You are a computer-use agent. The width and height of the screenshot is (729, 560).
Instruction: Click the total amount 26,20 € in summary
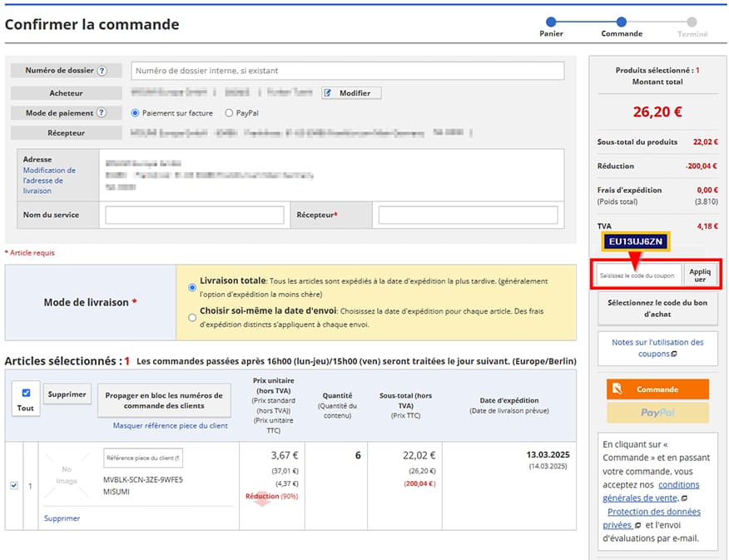point(657,112)
